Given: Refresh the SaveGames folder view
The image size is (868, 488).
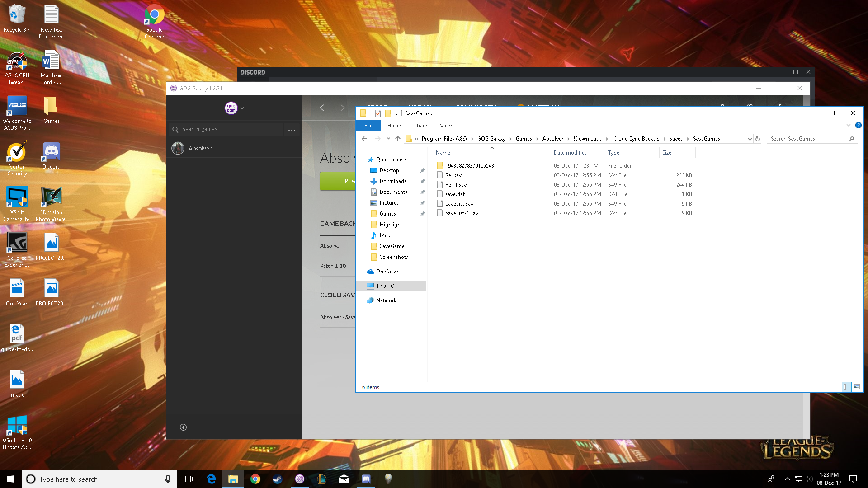Looking at the screenshot, I should pyautogui.click(x=758, y=139).
